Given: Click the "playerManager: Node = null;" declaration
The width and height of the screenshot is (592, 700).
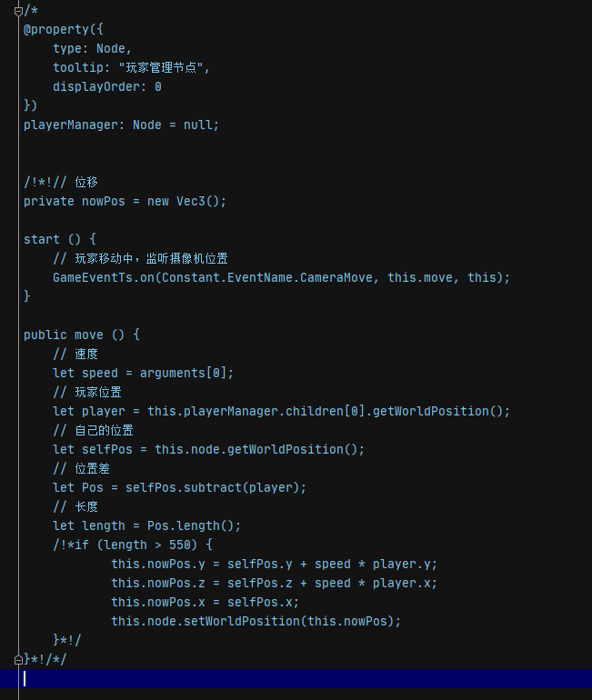Looking at the screenshot, I should tap(121, 125).
